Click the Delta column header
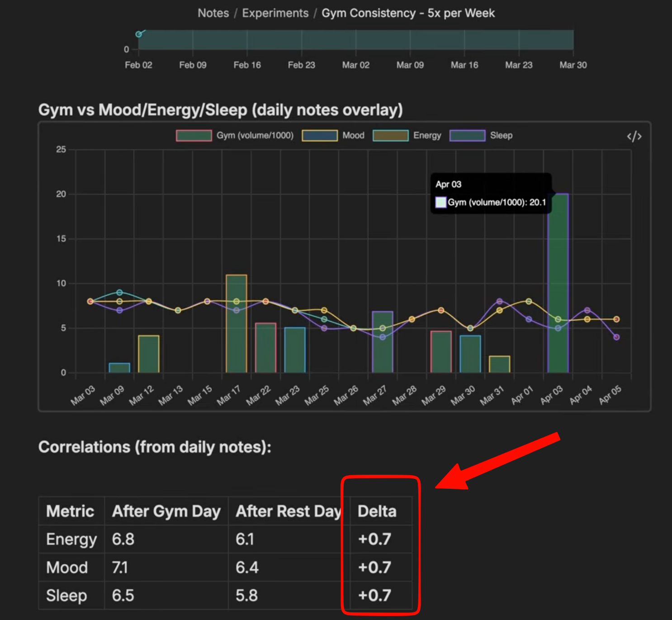 click(x=377, y=511)
